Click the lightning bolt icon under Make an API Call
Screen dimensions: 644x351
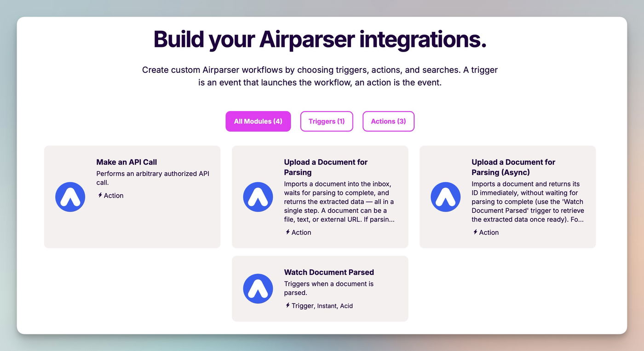100,195
